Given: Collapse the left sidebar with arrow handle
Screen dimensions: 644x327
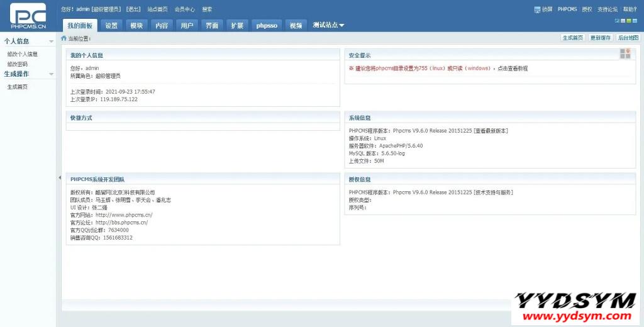Looking at the screenshot, I should tap(59, 178).
